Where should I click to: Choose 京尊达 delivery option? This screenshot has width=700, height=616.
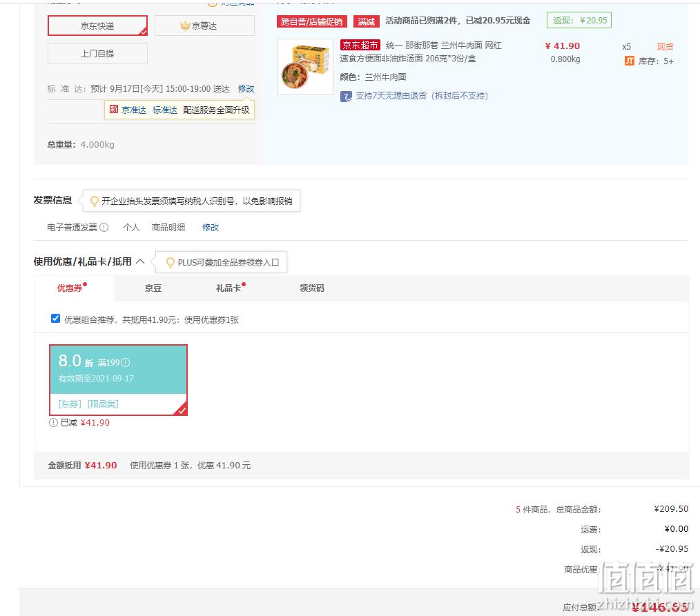[x=204, y=26]
